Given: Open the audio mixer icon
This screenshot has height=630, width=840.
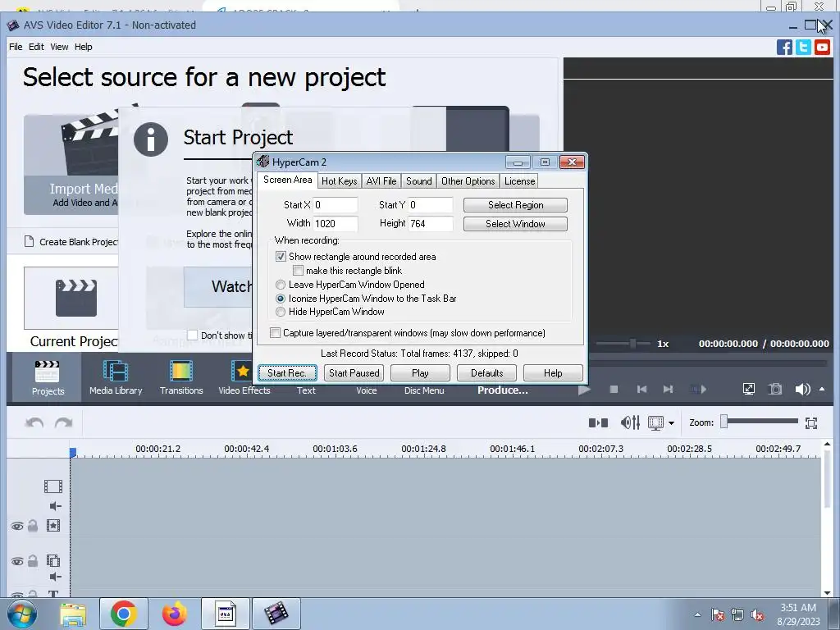Looking at the screenshot, I should [x=630, y=422].
